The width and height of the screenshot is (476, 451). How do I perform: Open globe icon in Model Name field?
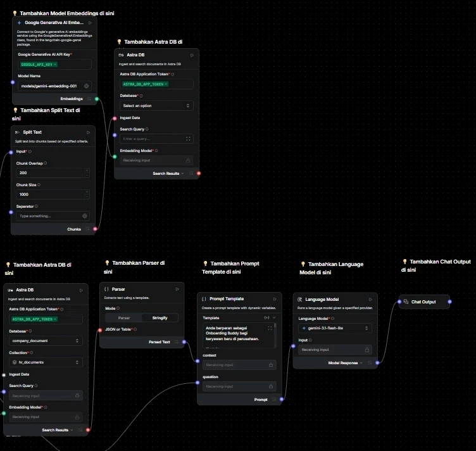click(87, 86)
